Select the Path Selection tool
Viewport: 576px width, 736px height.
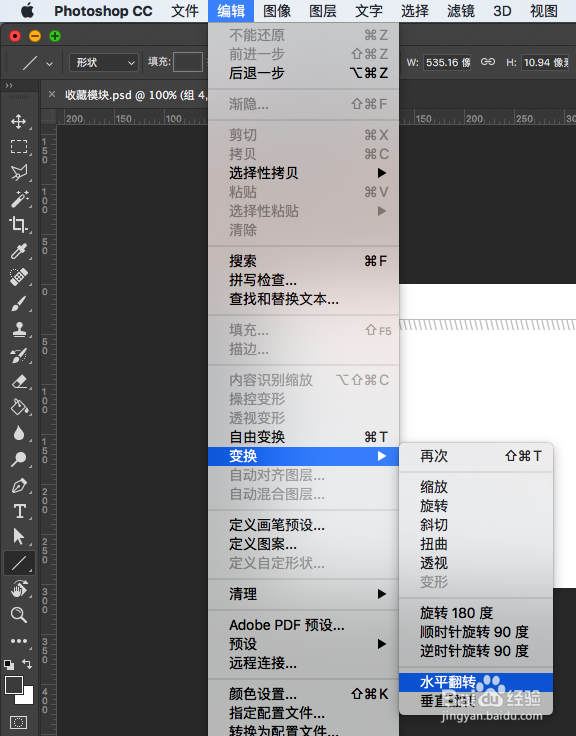point(19,537)
